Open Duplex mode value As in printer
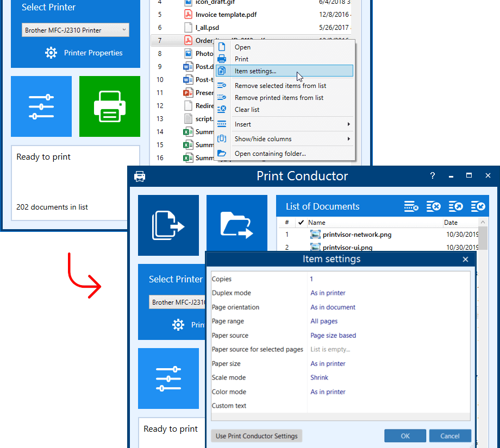 [389, 293]
